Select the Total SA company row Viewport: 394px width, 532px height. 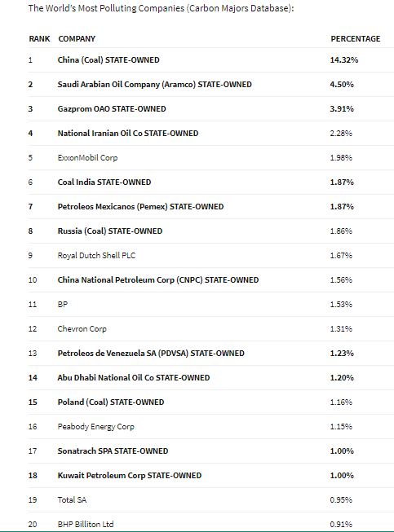pyautogui.click(x=211, y=499)
